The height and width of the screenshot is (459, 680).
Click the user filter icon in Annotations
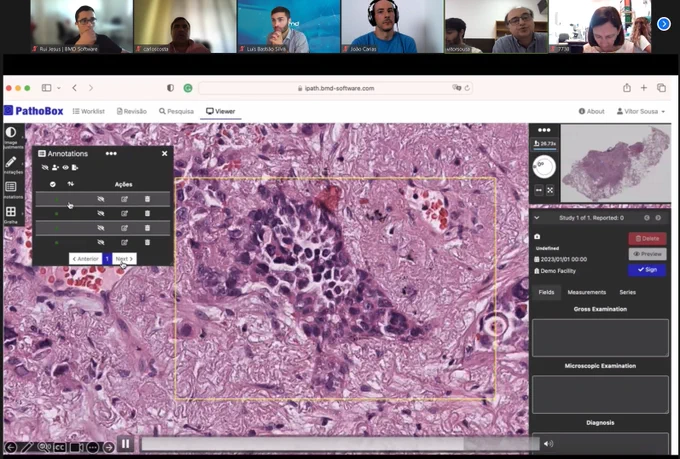[55, 167]
